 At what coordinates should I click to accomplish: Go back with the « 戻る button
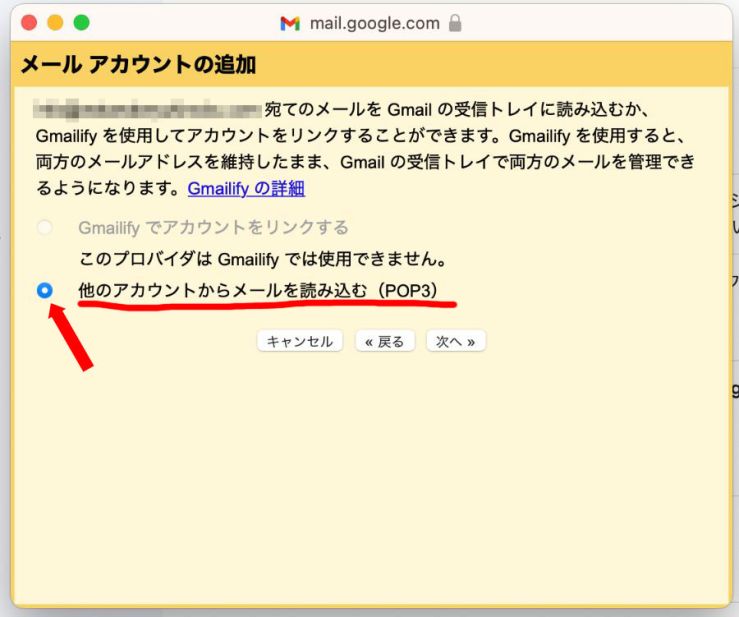(385, 342)
